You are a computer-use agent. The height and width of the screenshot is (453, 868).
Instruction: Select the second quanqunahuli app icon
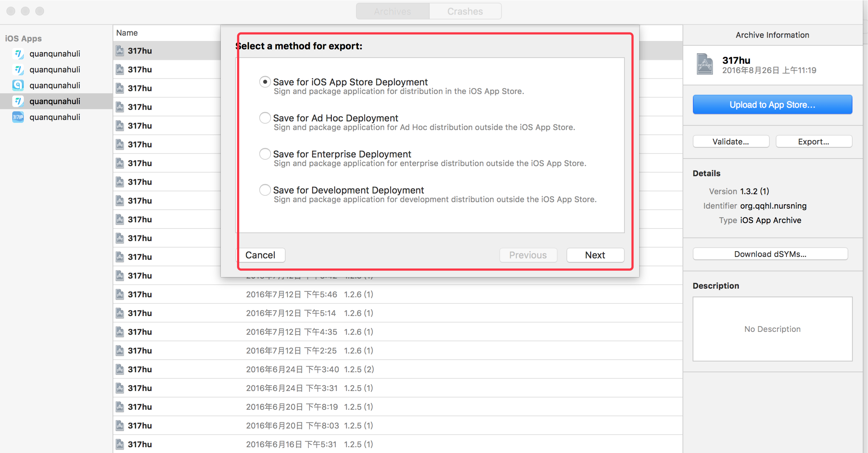[18, 70]
